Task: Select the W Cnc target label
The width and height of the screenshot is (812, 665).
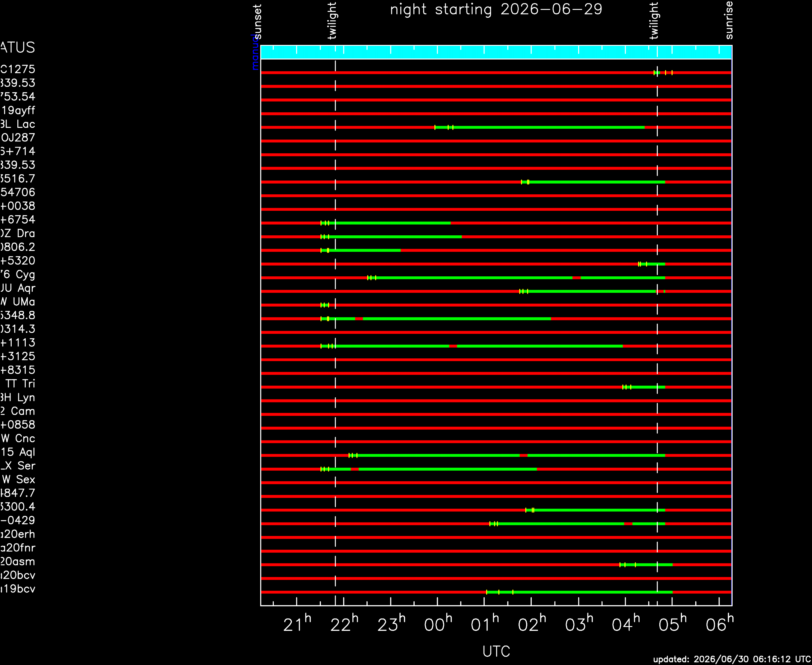Action: pos(18,438)
